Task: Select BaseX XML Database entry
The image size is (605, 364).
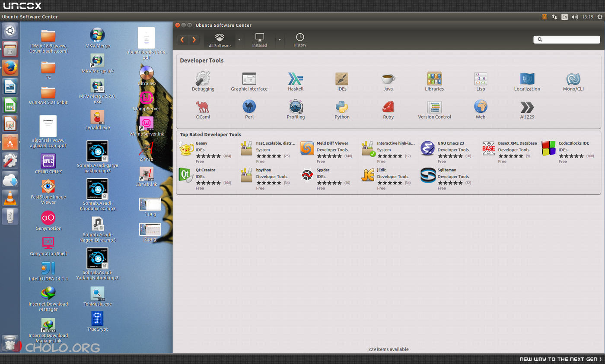Action: 509,152
